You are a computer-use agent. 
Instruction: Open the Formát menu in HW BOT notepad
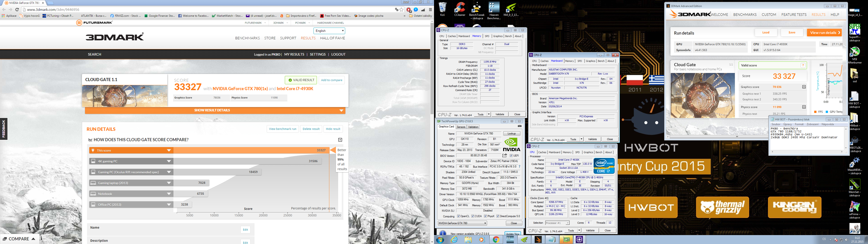[x=799, y=124]
